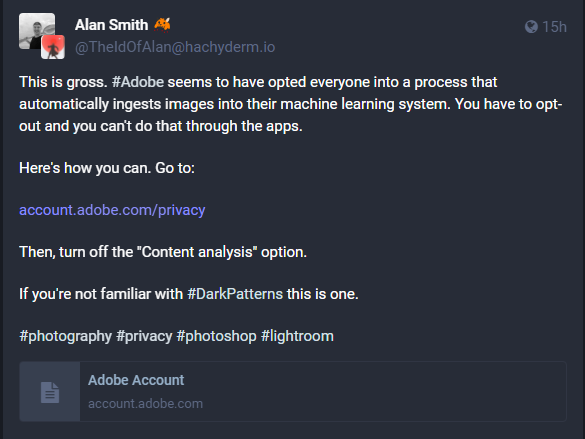The width and height of the screenshot is (585, 439).
Task: Click the document icon in link preview
Action: 50,392
